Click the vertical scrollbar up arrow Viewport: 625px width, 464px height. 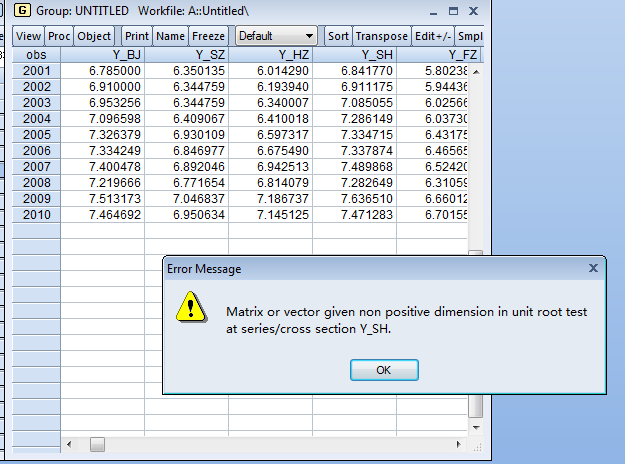pos(476,72)
